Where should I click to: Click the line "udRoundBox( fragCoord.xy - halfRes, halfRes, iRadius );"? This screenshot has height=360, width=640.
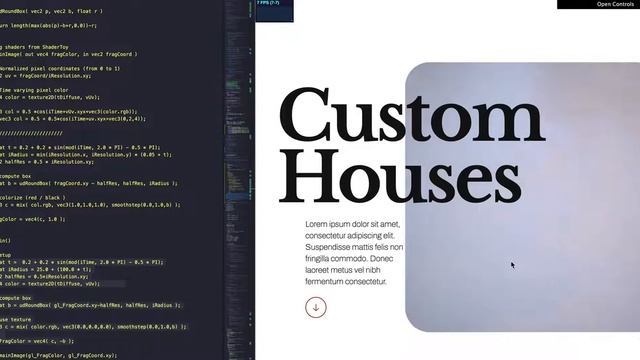[89, 183]
